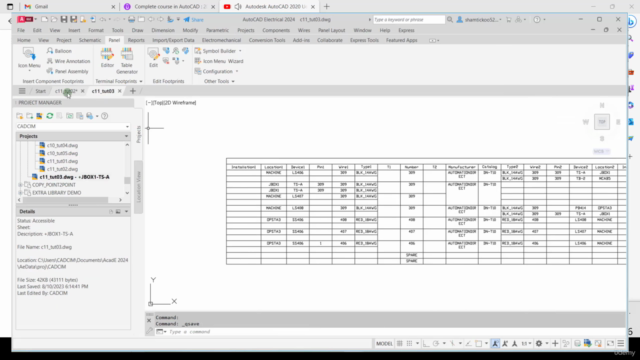The height and width of the screenshot is (360, 640).
Task: Close the c11_tut03 drawing tab
Action: click(120, 91)
